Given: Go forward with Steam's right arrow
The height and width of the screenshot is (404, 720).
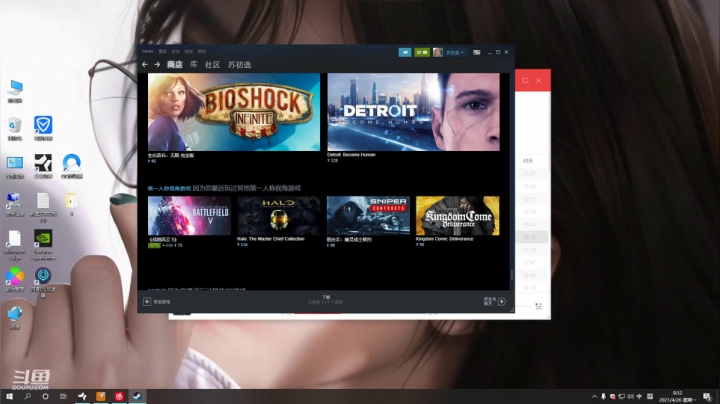Looking at the screenshot, I should (x=157, y=65).
